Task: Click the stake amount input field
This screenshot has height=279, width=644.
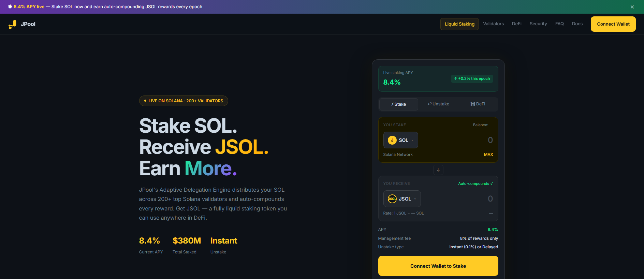Action: tap(457, 140)
